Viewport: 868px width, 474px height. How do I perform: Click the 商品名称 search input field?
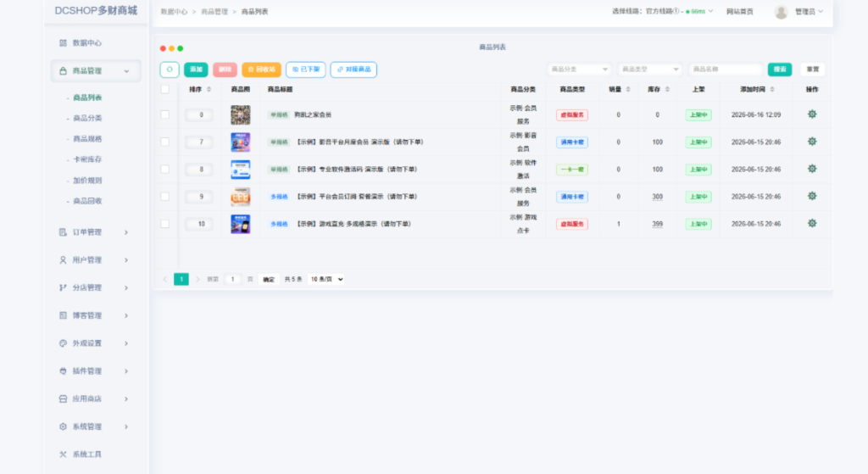pyautogui.click(x=726, y=70)
